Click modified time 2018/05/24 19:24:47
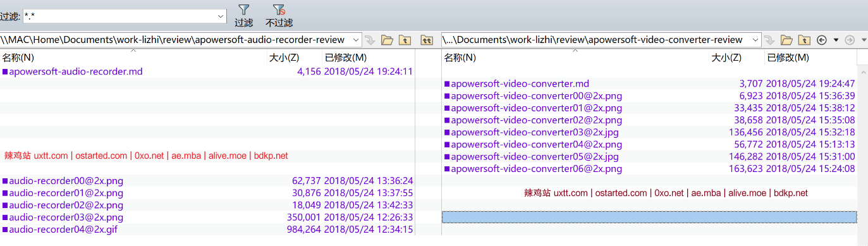 click(810, 83)
